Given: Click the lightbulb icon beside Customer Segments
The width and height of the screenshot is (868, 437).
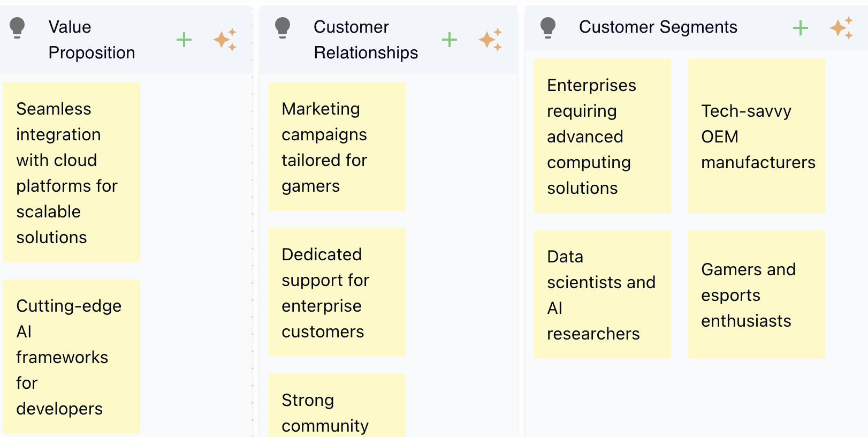Looking at the screenshot, I should (x=547, y=27).
